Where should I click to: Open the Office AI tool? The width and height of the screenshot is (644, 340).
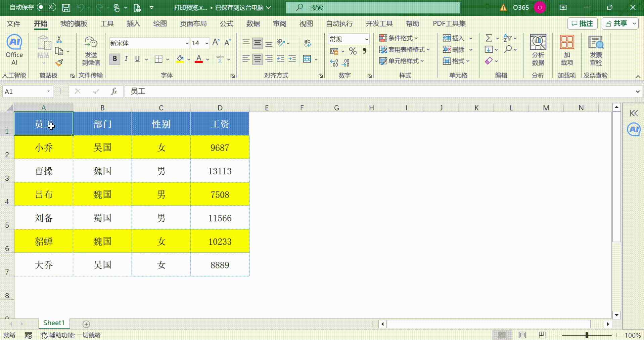click(x=14, y=50)
